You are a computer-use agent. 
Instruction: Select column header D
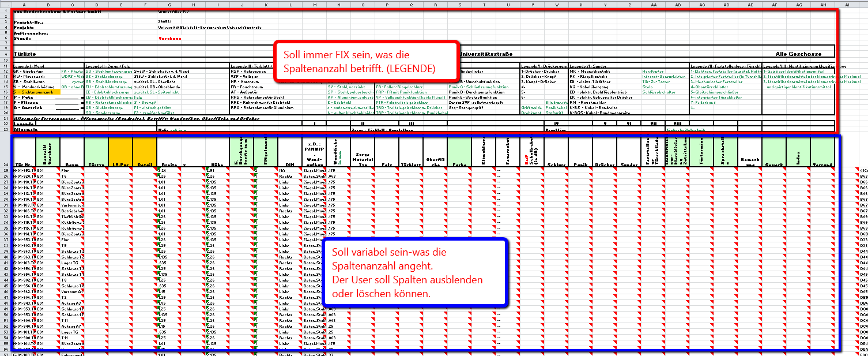[96, 4]
